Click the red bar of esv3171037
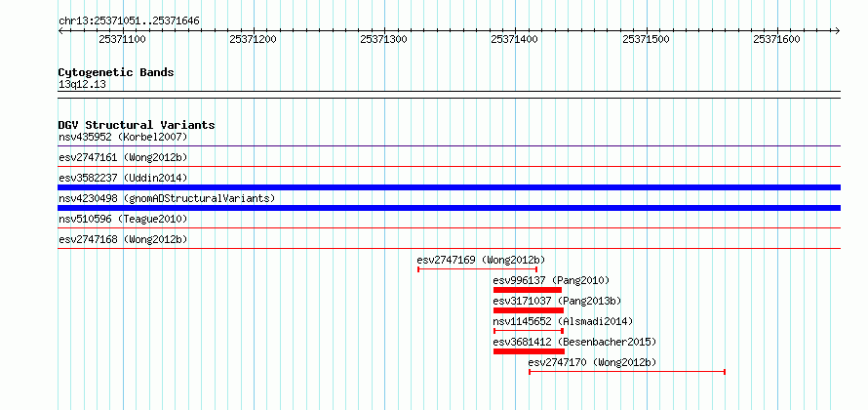 528,310
